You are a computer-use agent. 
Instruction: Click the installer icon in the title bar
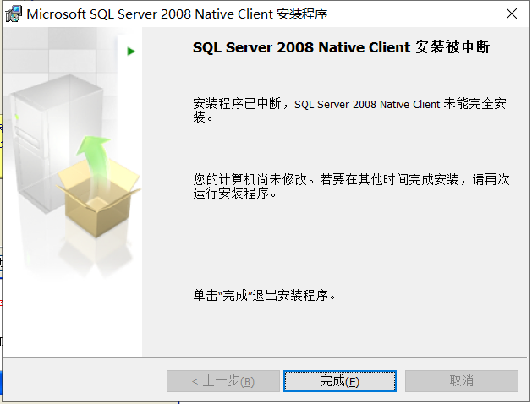[x=14, y=14]
